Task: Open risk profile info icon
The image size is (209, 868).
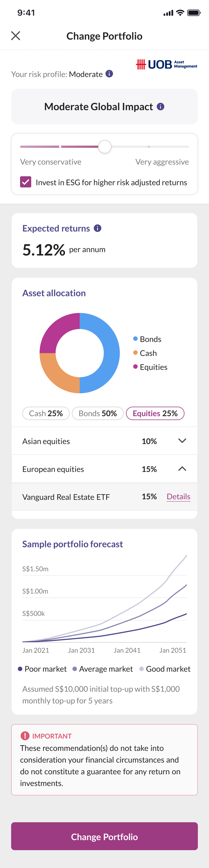Action: tap(110, 74)
